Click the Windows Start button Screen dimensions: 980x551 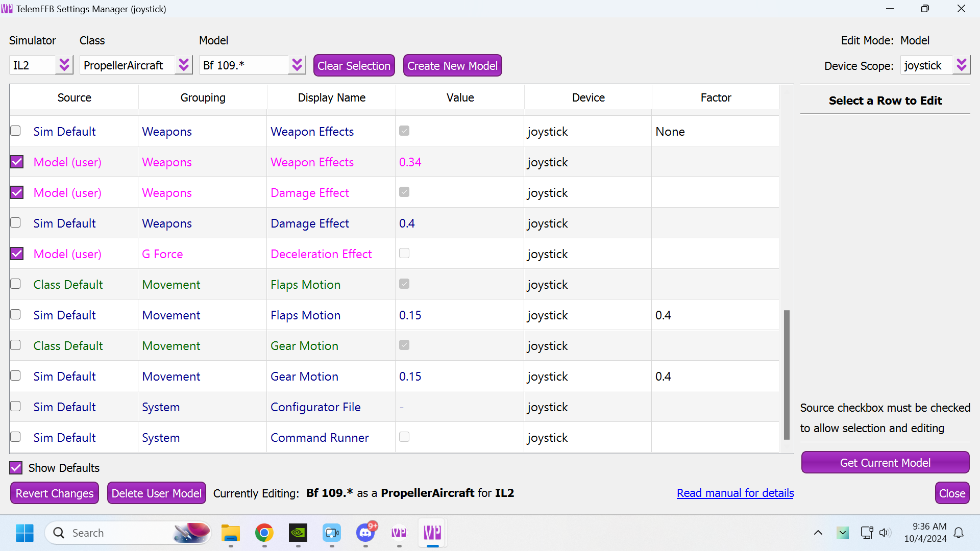pos(24,533)
